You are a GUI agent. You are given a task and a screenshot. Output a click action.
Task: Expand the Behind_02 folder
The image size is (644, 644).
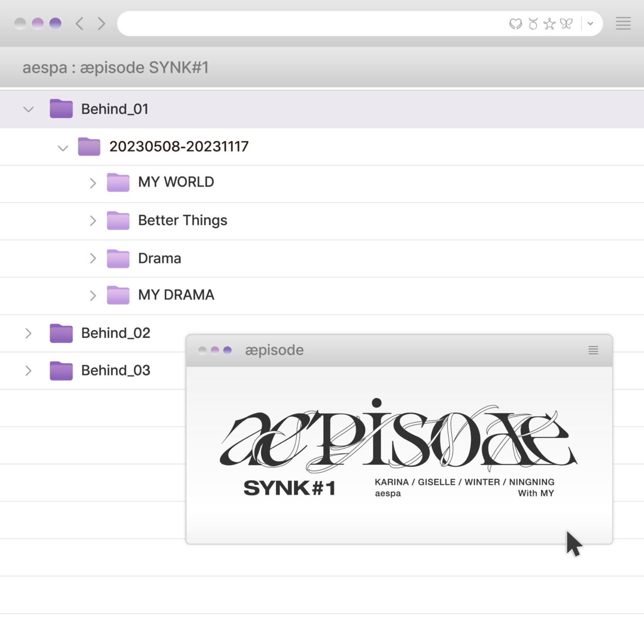coord(28,333)
